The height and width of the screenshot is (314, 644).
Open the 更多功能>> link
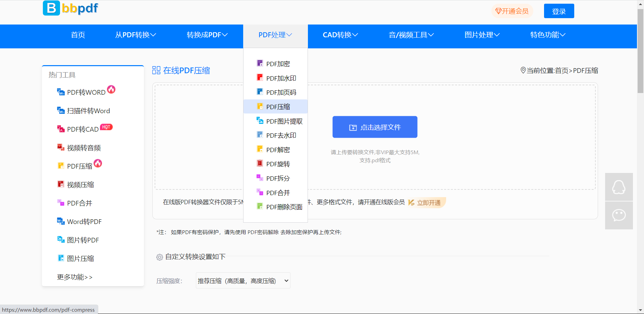pyautogui.click(x=75, y=277)
